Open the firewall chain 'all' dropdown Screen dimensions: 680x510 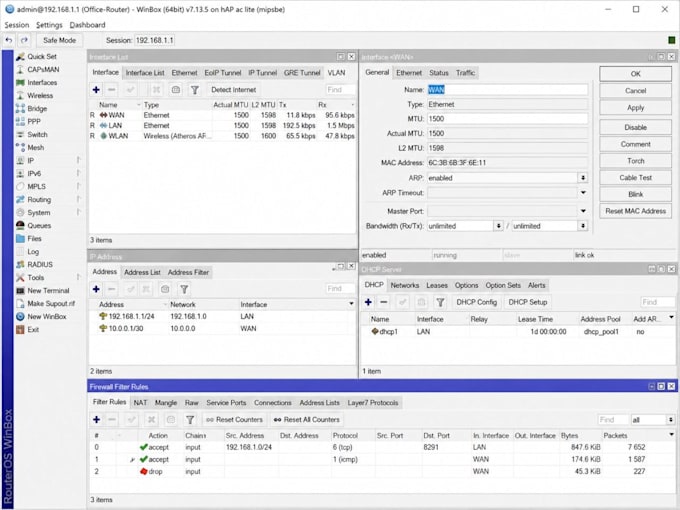click(x=670, y=420)
